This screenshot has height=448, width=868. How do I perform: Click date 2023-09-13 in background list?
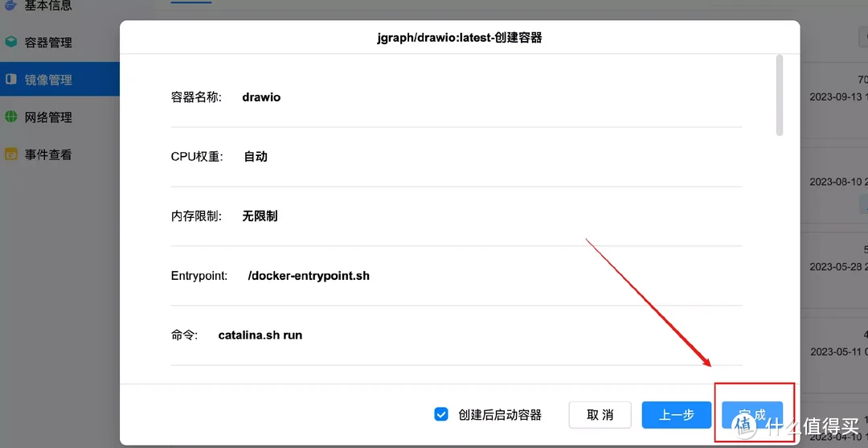[836, 97]
